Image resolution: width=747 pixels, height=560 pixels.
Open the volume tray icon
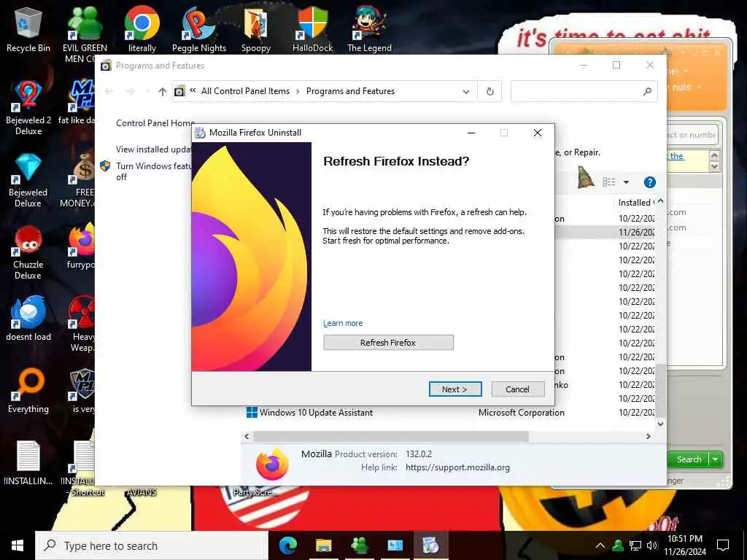pos(651,545)
